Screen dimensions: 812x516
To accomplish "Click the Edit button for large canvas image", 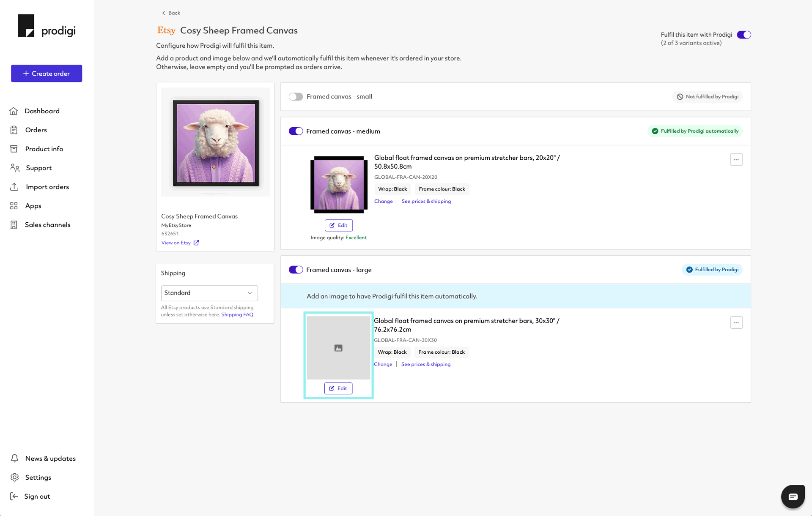I will point(338,388).
